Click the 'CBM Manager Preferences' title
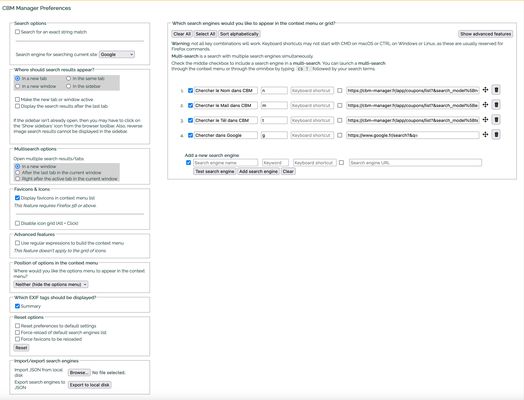Viewport: 524px width, 400px height. point(36,8)
